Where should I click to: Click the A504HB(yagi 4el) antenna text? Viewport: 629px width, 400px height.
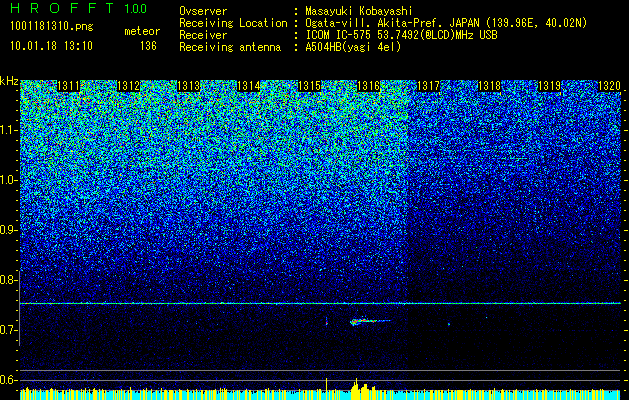353,47
